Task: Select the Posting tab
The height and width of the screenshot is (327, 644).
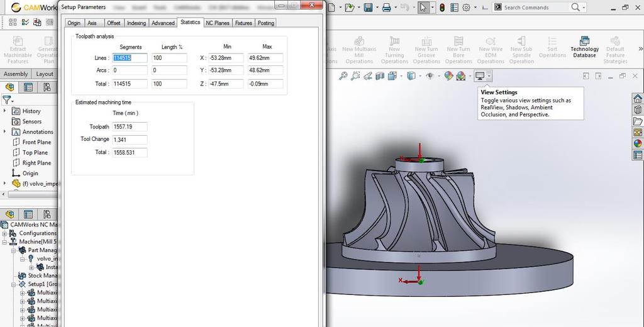Action: [x=266, y=23]
